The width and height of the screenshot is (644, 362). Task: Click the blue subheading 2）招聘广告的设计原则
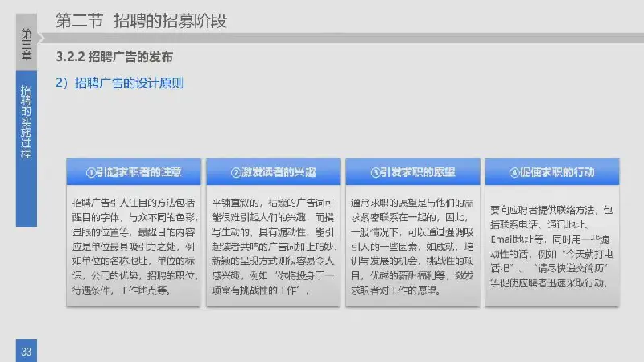[119, 84]
